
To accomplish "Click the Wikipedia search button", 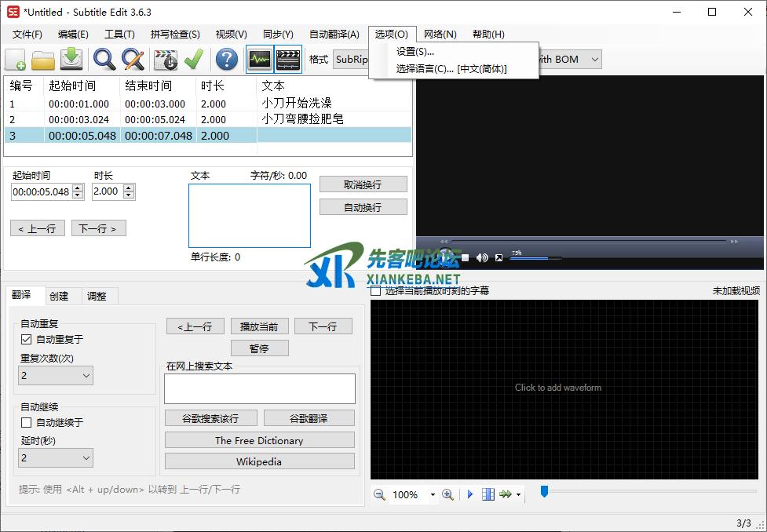I will pyautogui.click(x=259, y=461).
